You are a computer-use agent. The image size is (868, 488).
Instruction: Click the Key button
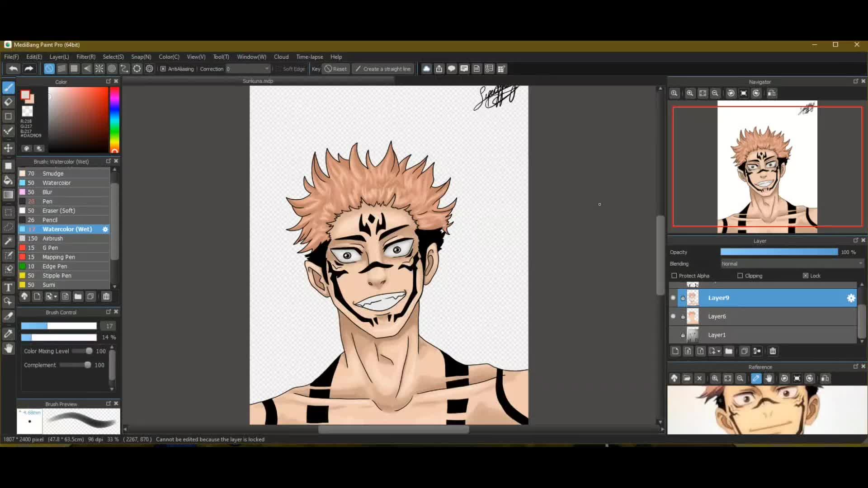point(316,69)
